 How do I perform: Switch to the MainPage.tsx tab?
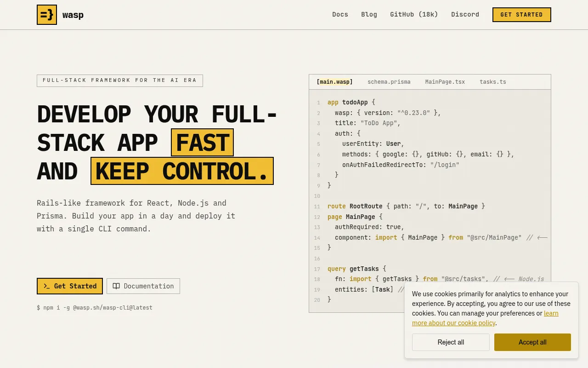point(445,82)
